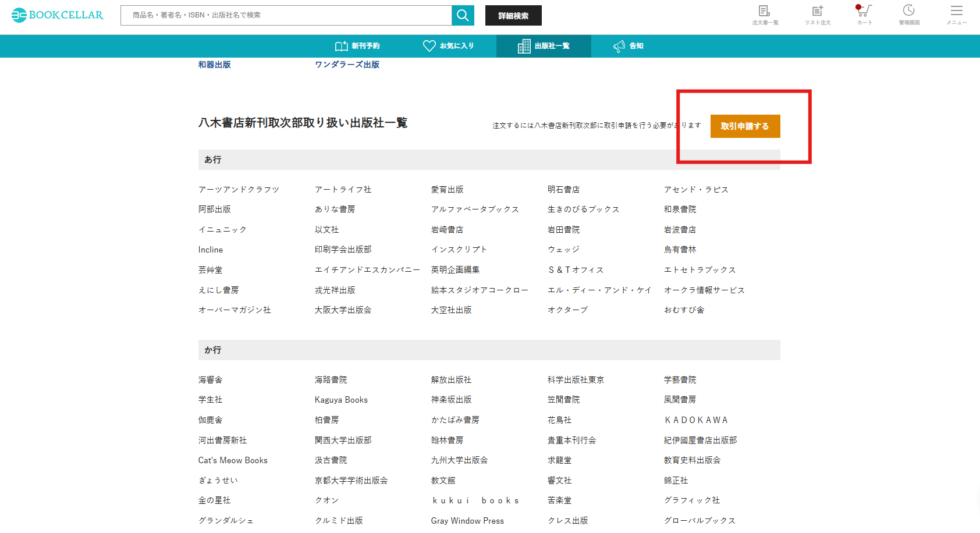Click the orange 取引申請する application button
This screenshot has height=533, width=980.
(745, 126)
